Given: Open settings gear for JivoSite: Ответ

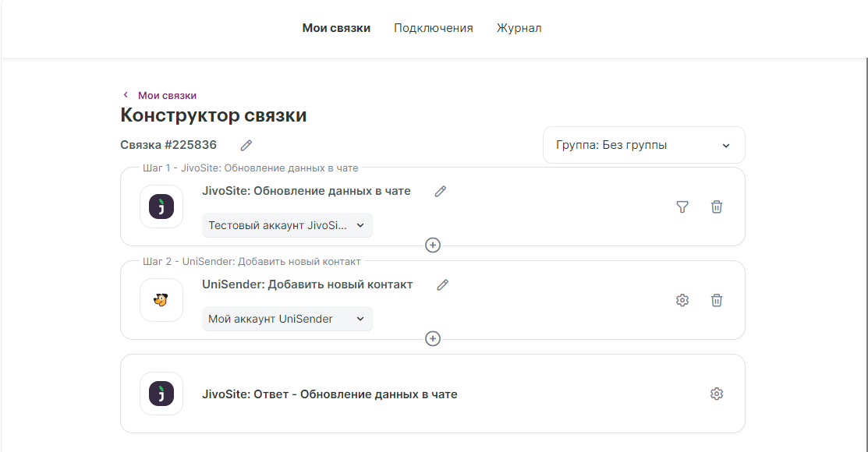Looking at the screenshot, I should 717,394.
